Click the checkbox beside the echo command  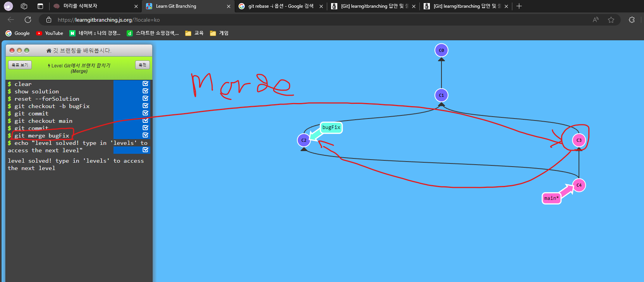pos(146,150)
